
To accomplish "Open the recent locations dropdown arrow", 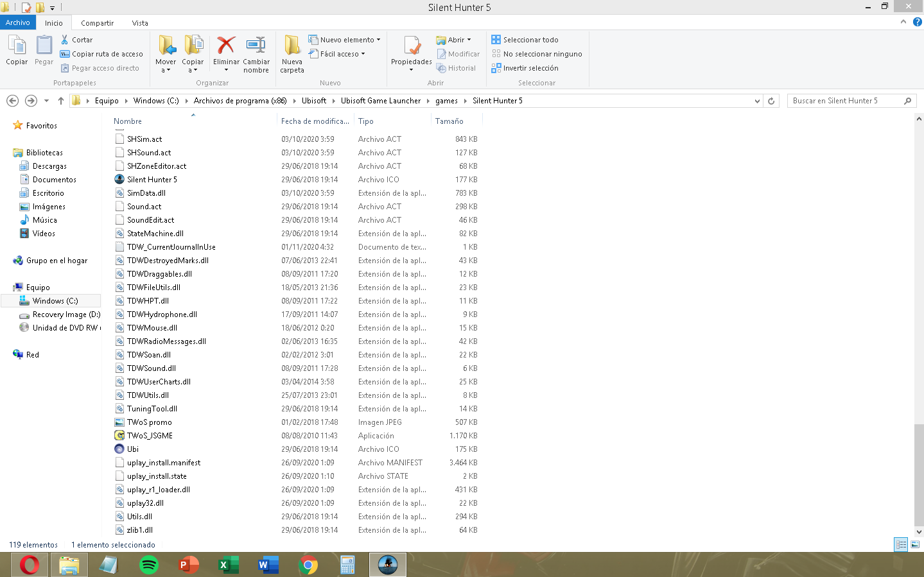I will click(x=46, y=101).
